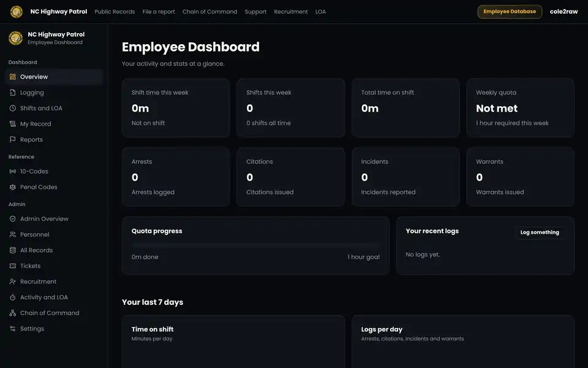This screenshot has width=588, height=368.
Task: Click the Total time on shift card
Action: (405, 108)
